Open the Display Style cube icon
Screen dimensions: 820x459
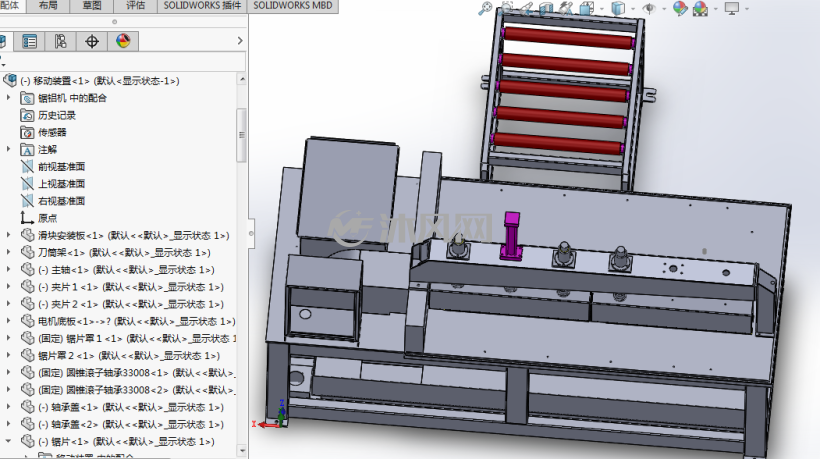(x=619, y=8)
